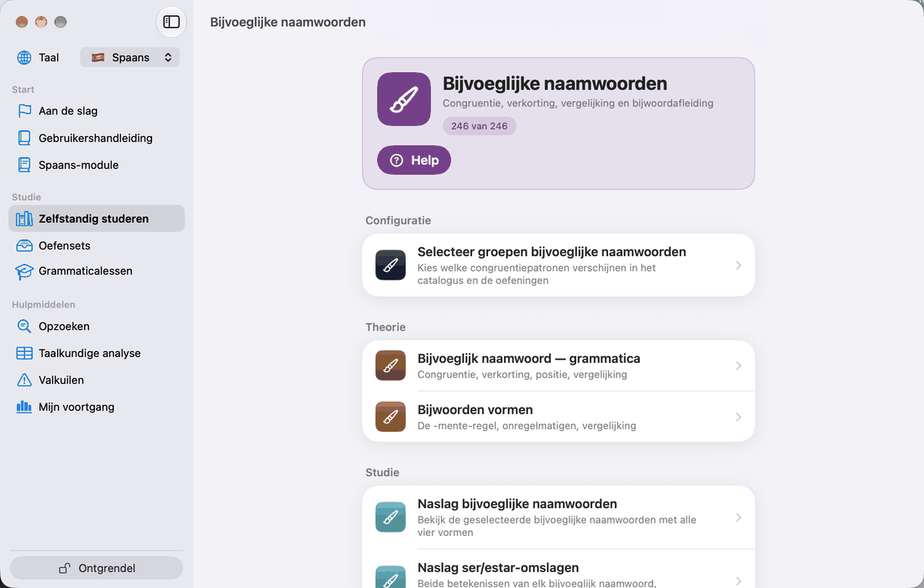Click the purple Help button
The height and width of the screenshot is (588, 924).
tap(413, 160)
